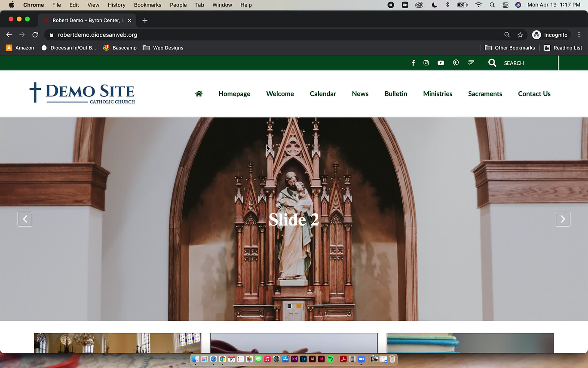Bookmark this page with the star icon
The height and width of the screenshot is (368, 588).
pyautogui.click(x=520, y=35)
